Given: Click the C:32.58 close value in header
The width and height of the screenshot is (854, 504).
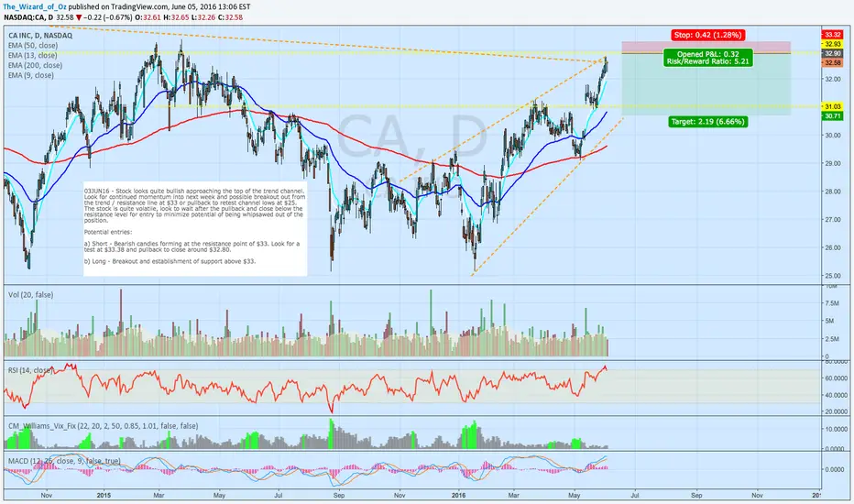Looking at the screenshot, I should [230, 17].
